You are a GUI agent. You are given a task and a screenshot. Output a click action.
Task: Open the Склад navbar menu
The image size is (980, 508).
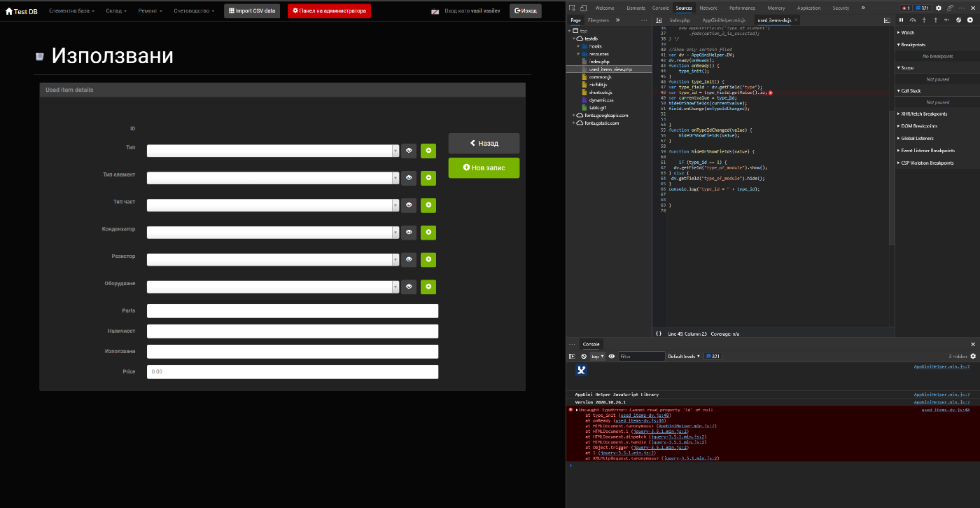click(116, 11)
